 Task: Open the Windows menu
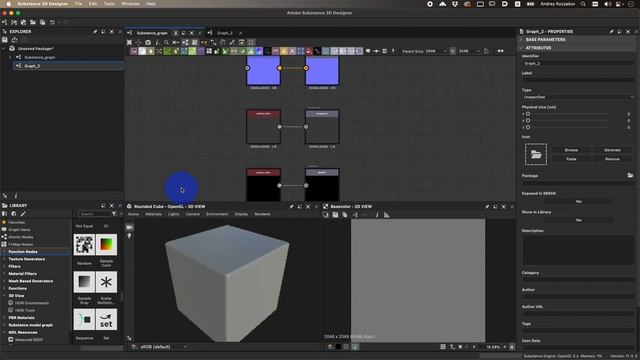coord(130,4)
